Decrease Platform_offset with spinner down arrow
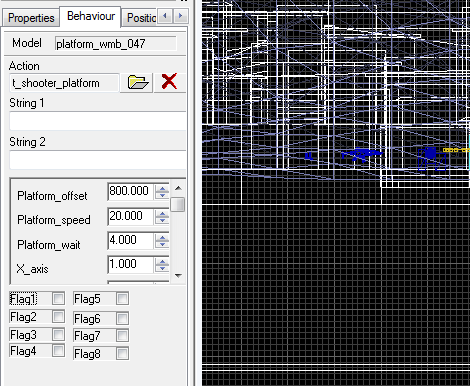Screen dimensions: 470x386 click(x=162, y=196)
